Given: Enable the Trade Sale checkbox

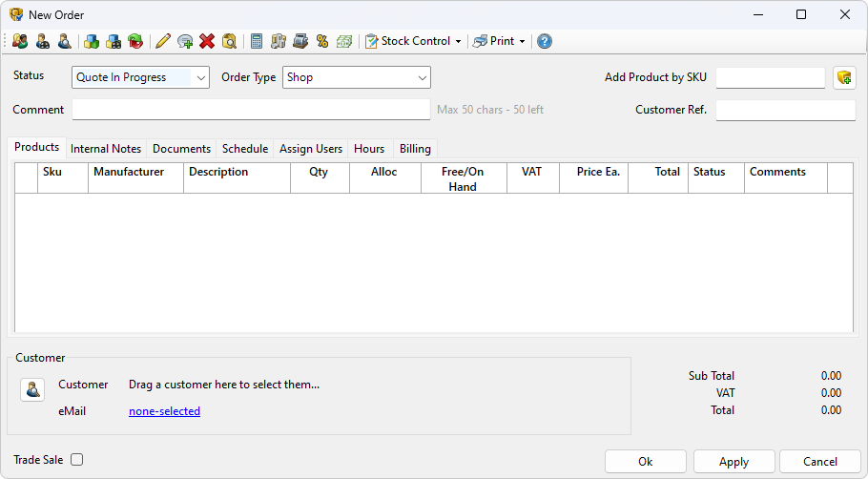Looking at the screenshot, I should click(77, 460).
